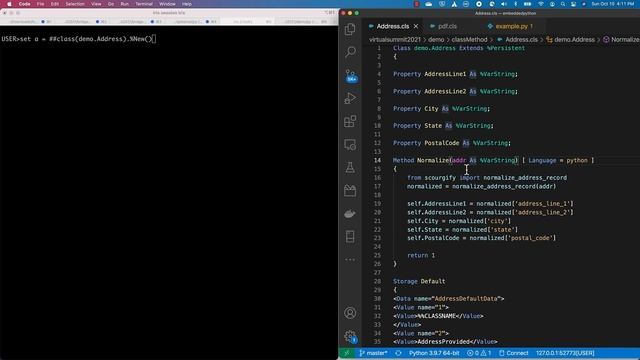
Task: Open the File menu
Action: tap(40, 4)
